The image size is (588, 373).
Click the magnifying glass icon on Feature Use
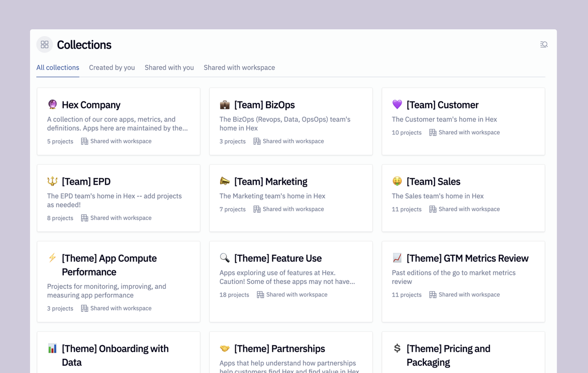[x=224, y=258]
